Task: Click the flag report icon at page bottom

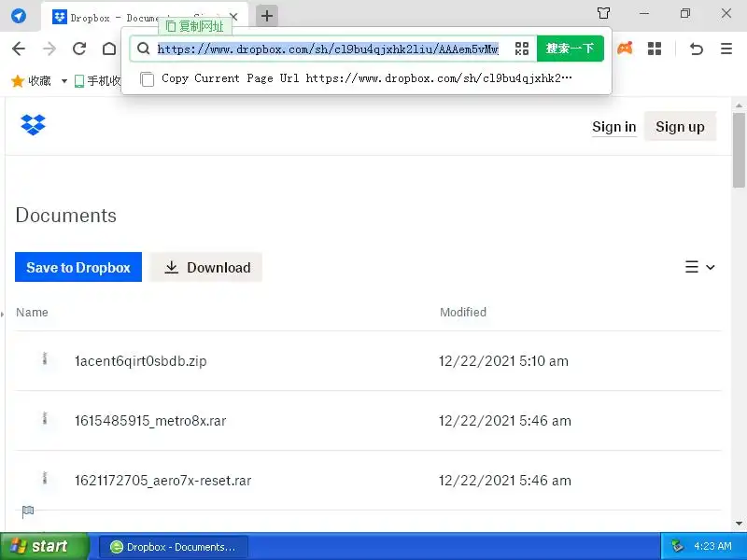Action: pyautogui.click(x=28, y=511)
